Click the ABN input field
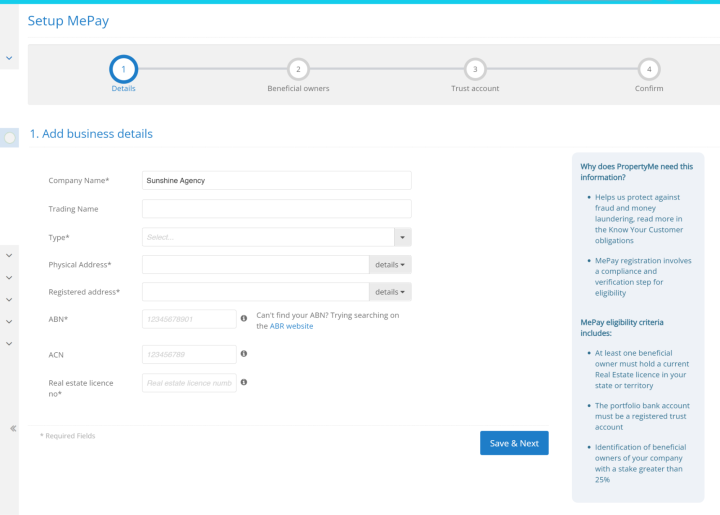This screenshot has height=515, width=720. (x=189, y=319)
